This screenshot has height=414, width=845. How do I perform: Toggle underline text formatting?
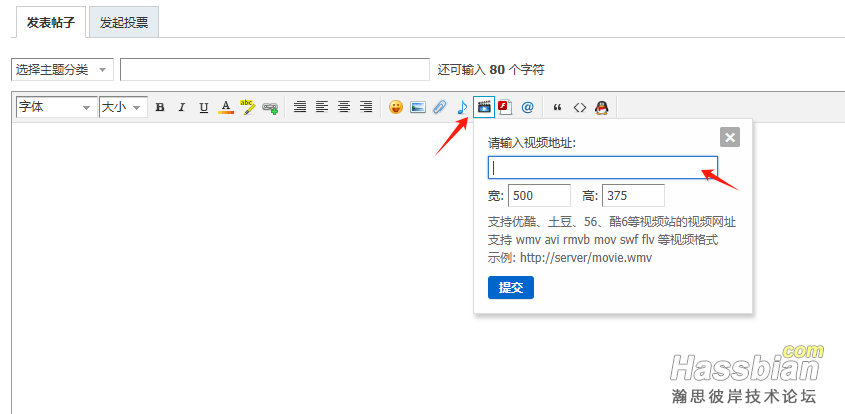click(x=204, y=107)
